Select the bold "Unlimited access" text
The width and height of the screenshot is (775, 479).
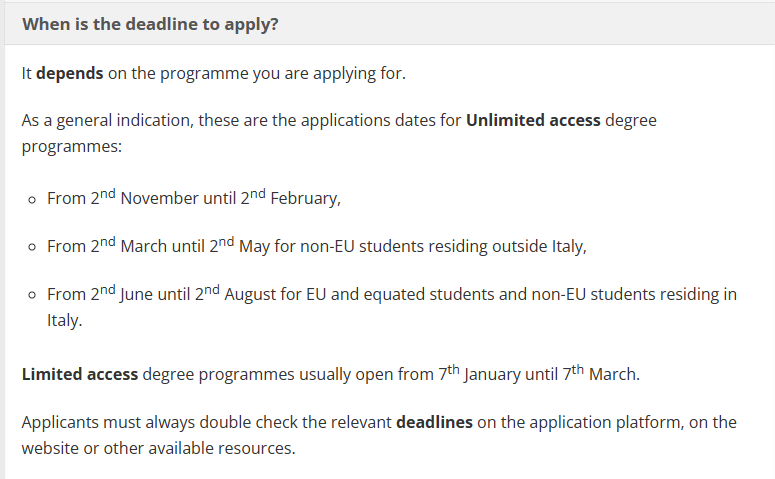point(533,120)
